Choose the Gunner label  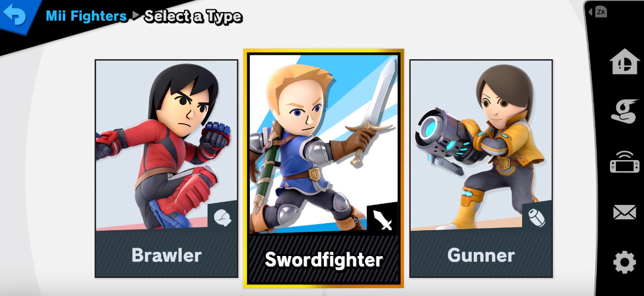[x=481, y=255]
